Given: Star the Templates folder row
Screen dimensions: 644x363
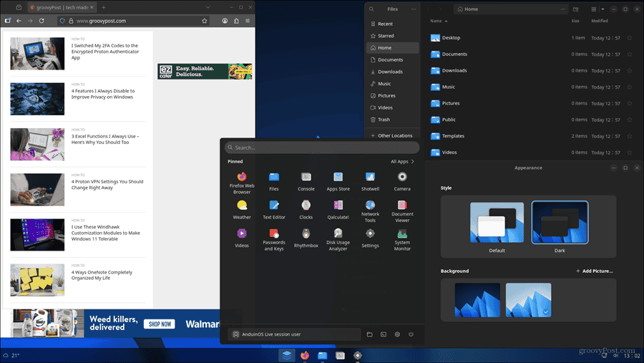Looking at the screenshot, I should pyautogui.click(x=629, y=136).
